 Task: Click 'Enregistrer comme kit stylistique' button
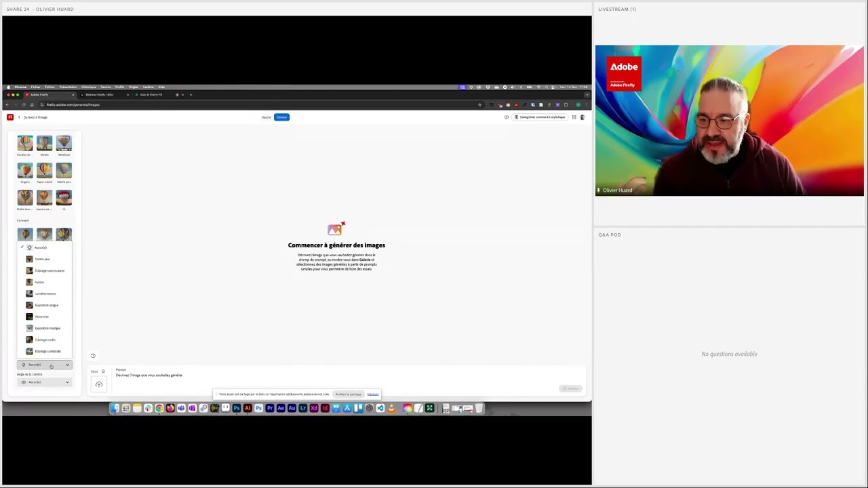click(x=540, y=117)
